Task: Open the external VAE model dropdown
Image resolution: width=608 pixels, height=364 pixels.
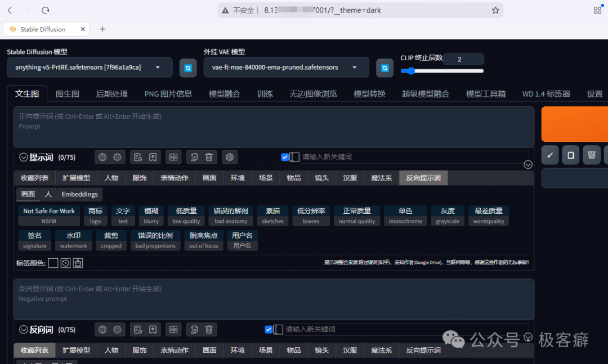Action: [x=286, y=68]
